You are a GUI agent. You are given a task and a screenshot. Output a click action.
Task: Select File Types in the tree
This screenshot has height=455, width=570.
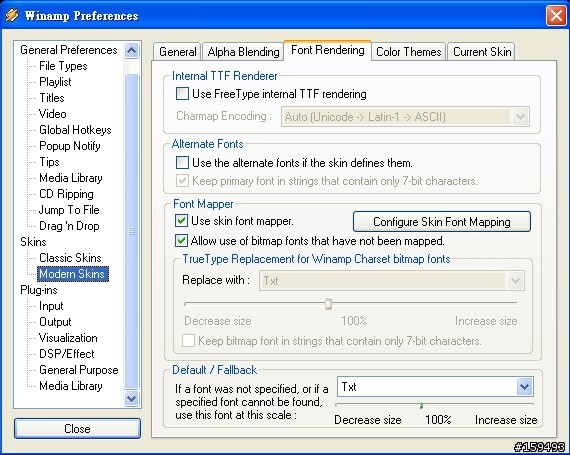click(x=63, y=66)
